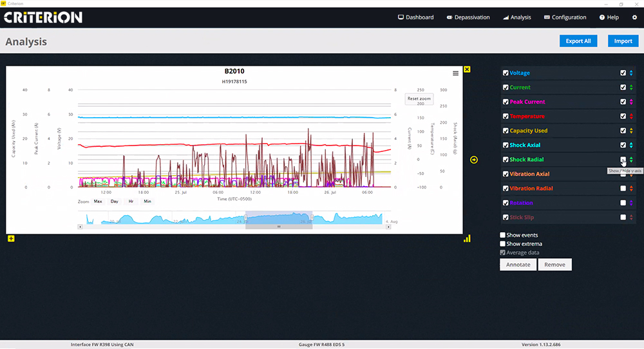The image size is (644, 349).
Task: Click the Export All button
Action: pyautogui.click(x=578, y=41)
